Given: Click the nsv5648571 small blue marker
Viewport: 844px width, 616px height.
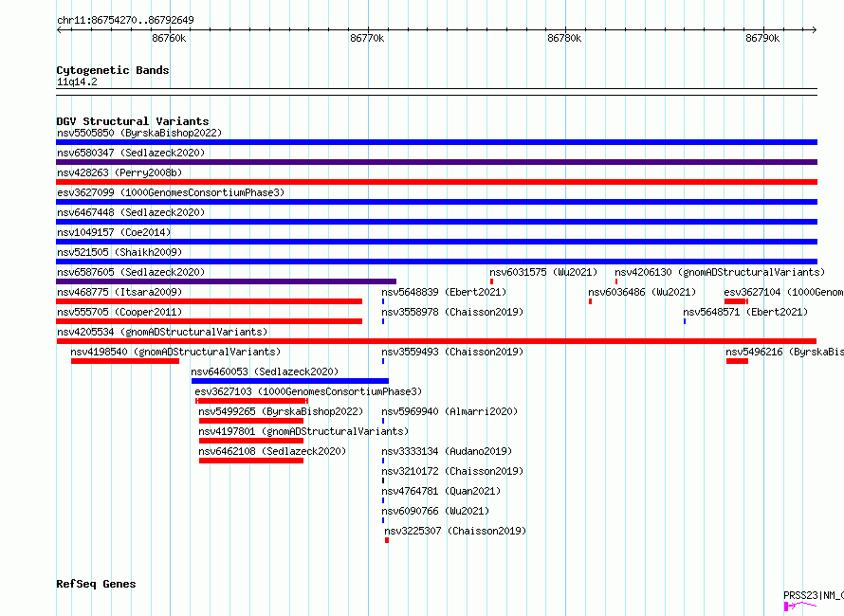Looking at the screenshot, I should 685,321.
